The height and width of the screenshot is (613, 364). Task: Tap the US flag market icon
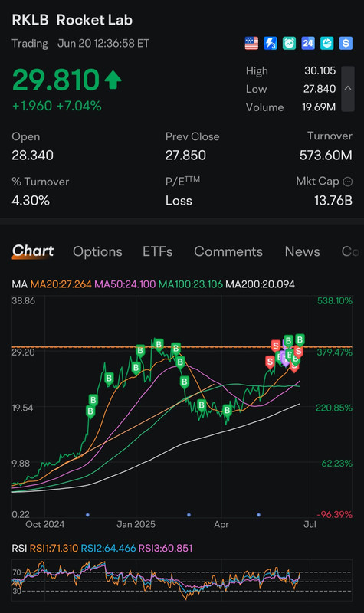point(251,43)
